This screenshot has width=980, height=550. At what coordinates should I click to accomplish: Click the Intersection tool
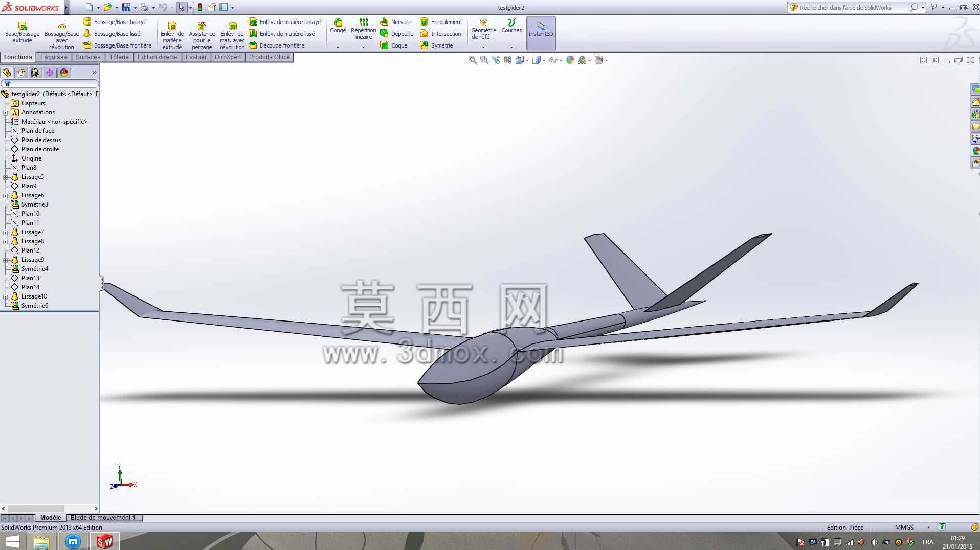440,34
